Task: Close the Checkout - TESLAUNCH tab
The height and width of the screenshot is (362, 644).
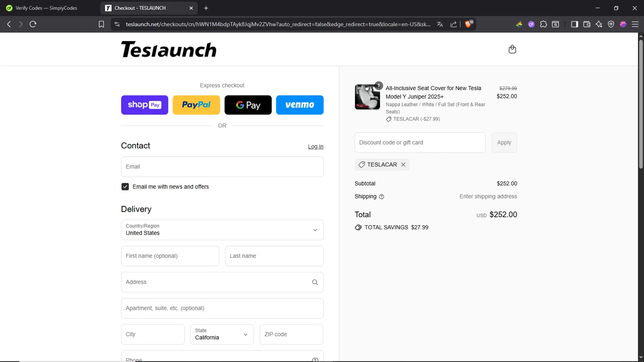Action: [x=191, y=8]
